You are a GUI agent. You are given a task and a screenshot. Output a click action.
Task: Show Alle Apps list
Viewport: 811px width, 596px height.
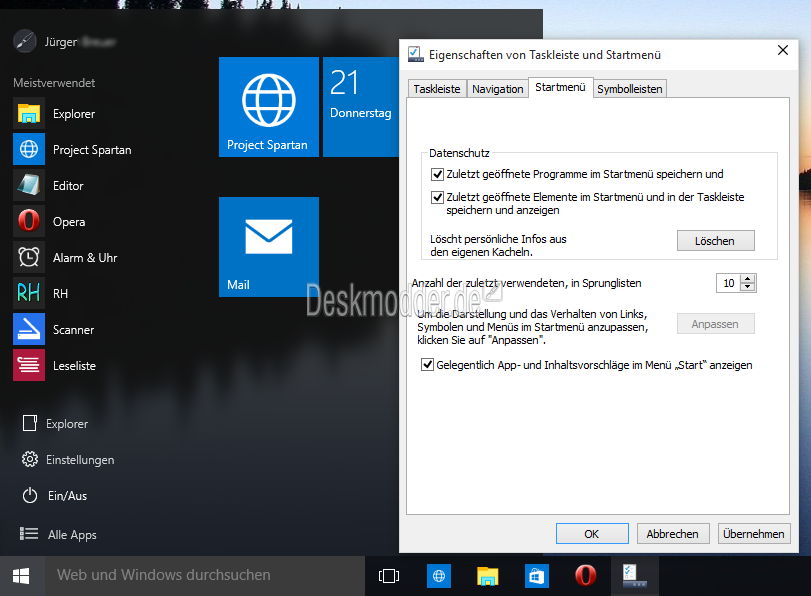point(58,534)
